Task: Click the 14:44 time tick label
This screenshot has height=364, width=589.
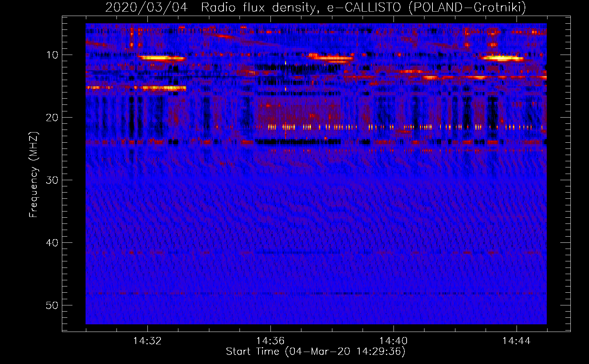Action: pyautogui.click(x=516, y=341)
